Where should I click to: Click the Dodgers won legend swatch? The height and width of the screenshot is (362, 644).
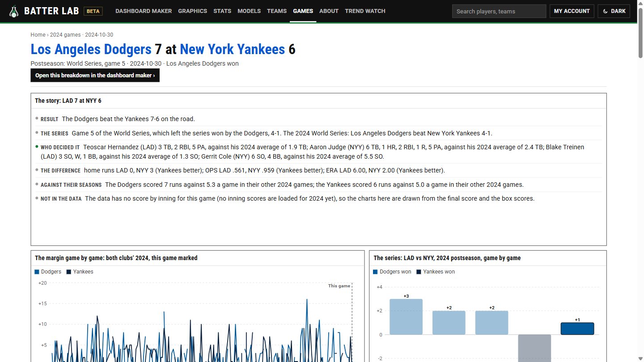click(x=376, y=272)
